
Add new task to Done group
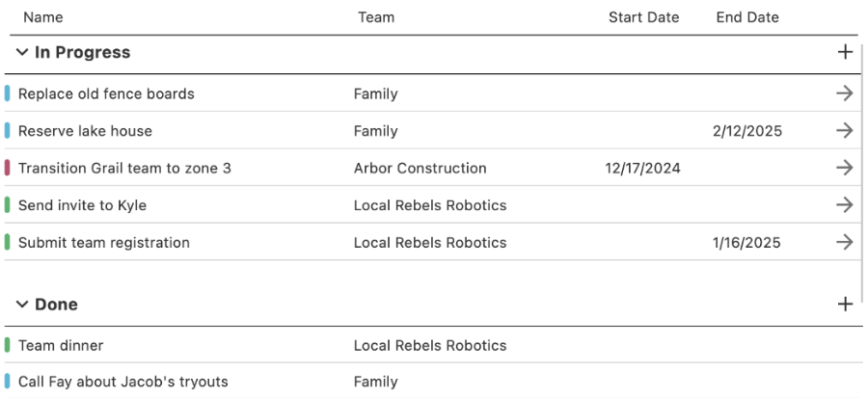coord(846,305)
